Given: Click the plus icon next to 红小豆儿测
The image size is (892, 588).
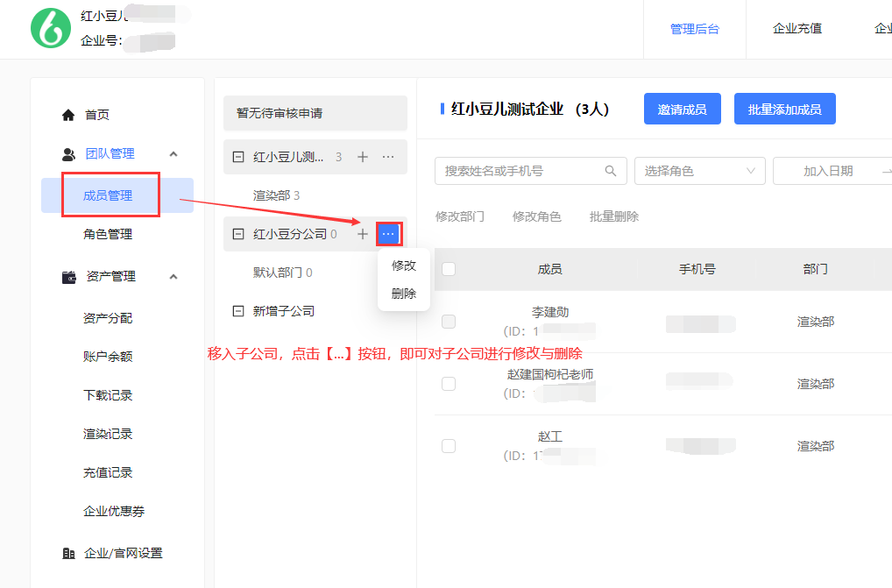Looking at the screenshot, I should pos(363,157).
